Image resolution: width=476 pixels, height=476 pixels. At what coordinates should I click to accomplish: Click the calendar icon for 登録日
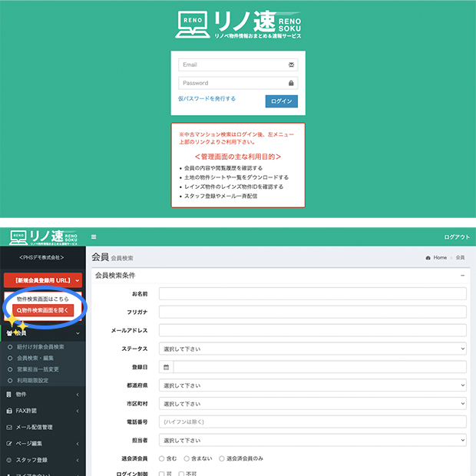point(166,367)
